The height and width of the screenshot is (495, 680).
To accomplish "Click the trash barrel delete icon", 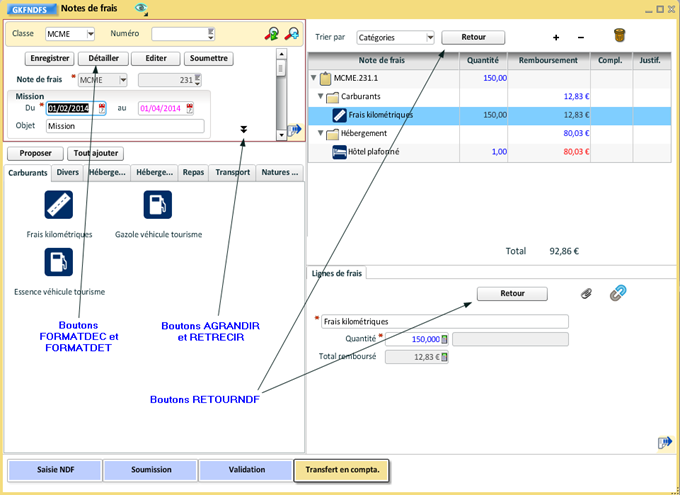I will point(619,36).
